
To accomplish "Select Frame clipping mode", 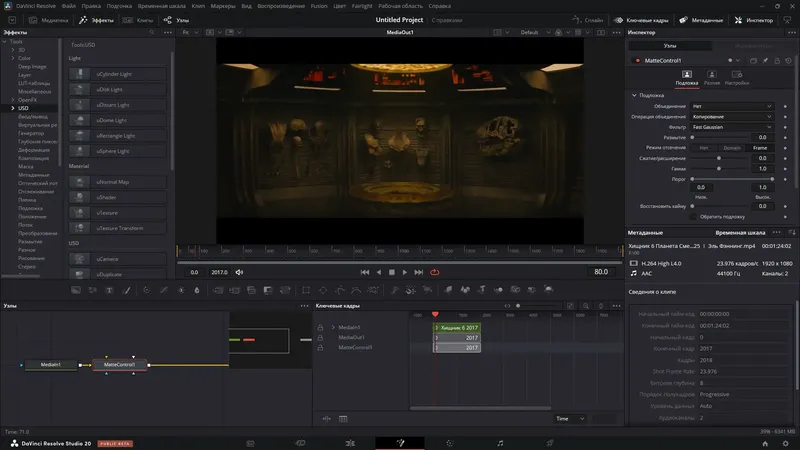I will (x=760, y=148).
